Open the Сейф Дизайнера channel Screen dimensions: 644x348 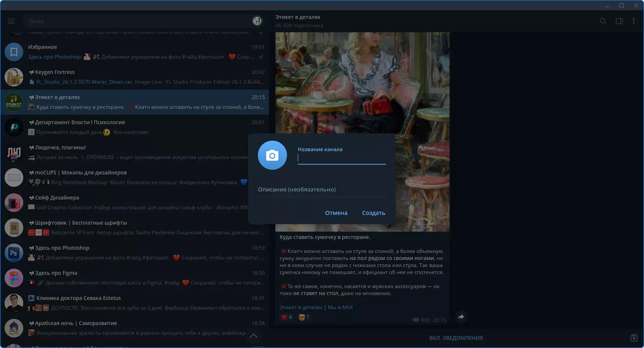125,202
